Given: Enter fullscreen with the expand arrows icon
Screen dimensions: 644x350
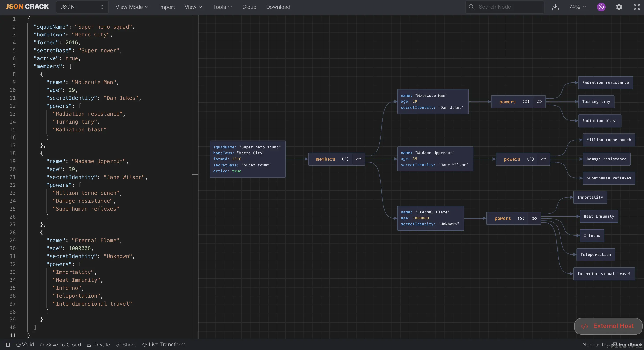Looking at the screenshot, I should tap(637, 7).
